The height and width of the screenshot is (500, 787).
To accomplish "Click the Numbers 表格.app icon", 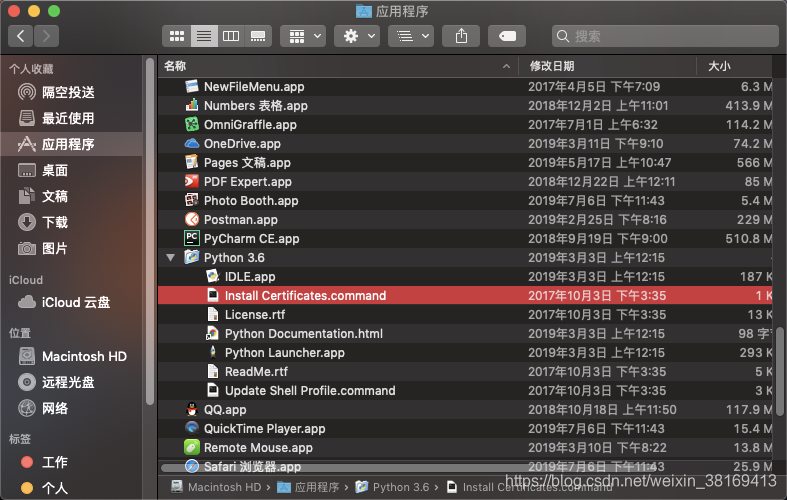I will (x=192, y=105).
